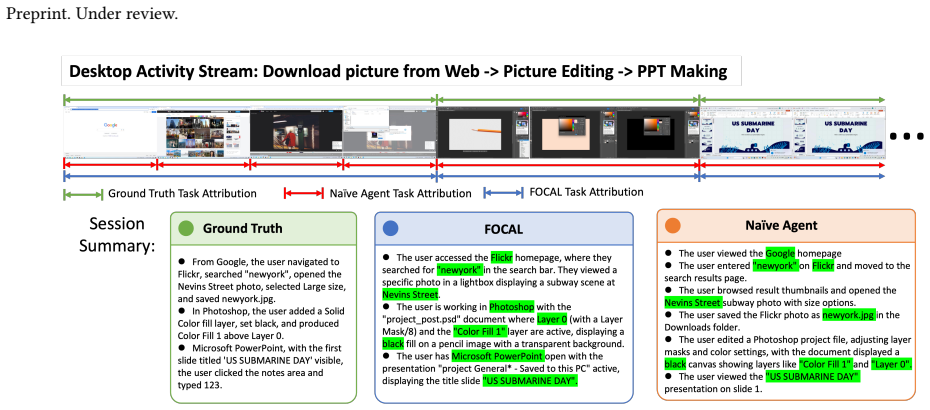Click the green Ground Truth legend arrow
Viewport: 930px width, 410px height.
(82, 194)
